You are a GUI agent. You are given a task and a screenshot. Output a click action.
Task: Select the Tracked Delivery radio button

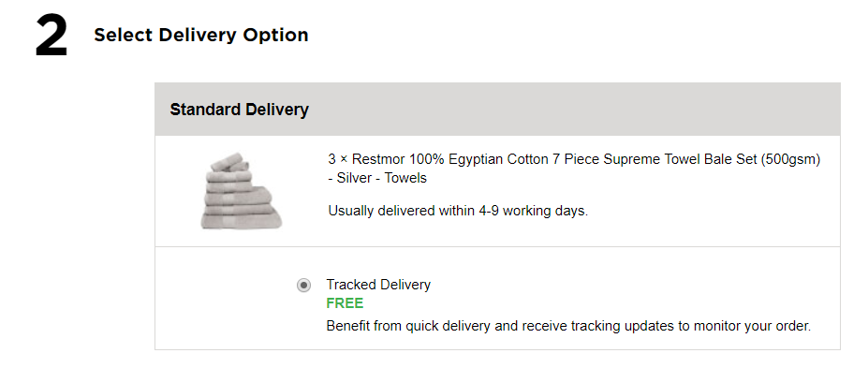pos(304,286)
